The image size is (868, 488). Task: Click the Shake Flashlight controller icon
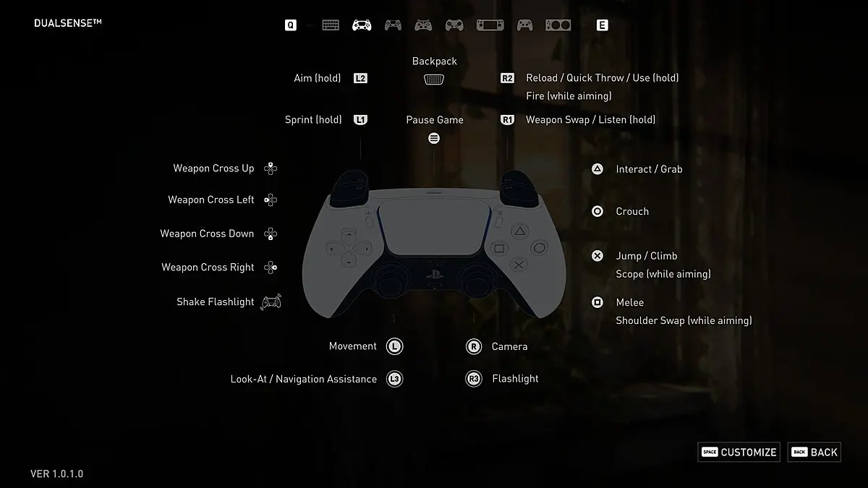271,301
